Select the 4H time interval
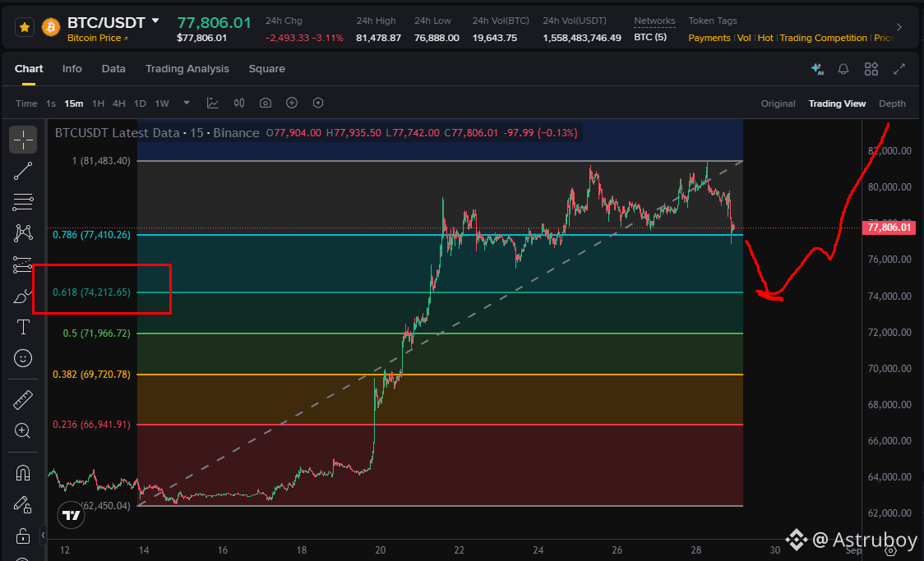The width and height of the screenshot is (924, 561). [119, 103]
